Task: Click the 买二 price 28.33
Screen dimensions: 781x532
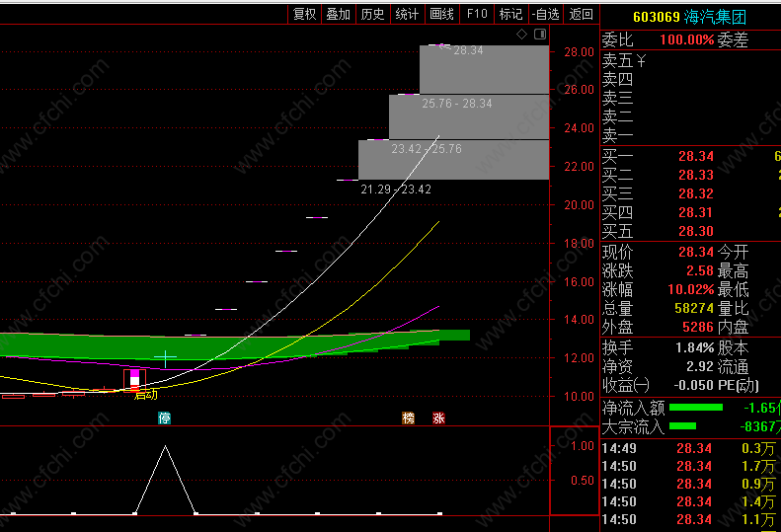Action: (x=696, y=176)
